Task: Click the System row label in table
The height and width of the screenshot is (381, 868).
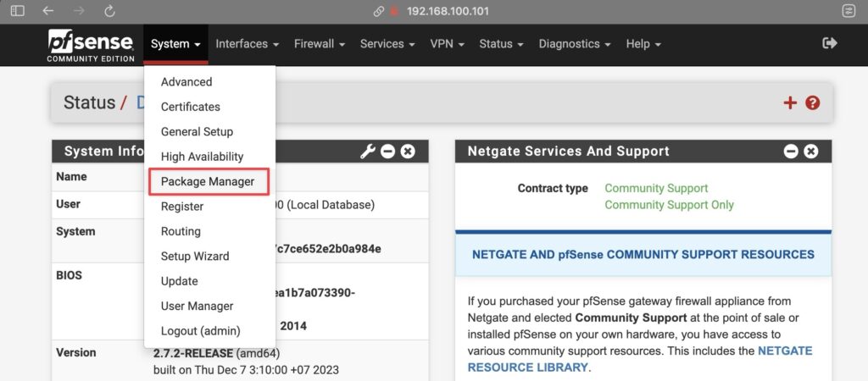Action: click(x=75, y=231)
